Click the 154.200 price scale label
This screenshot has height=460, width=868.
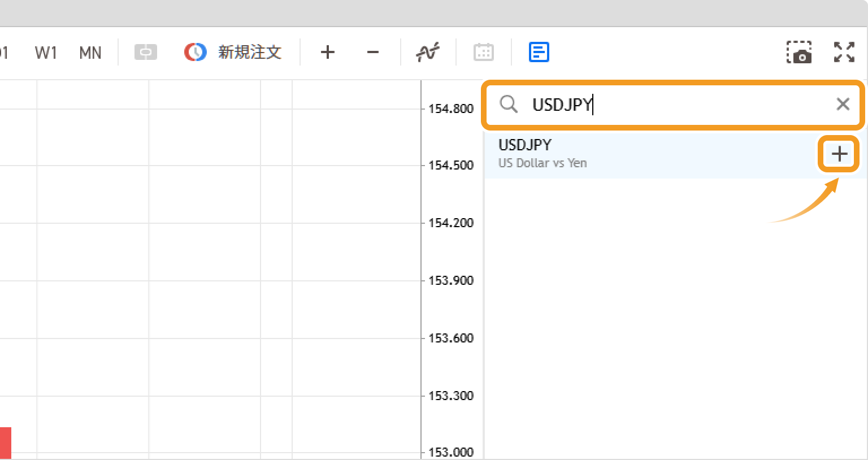451,223
